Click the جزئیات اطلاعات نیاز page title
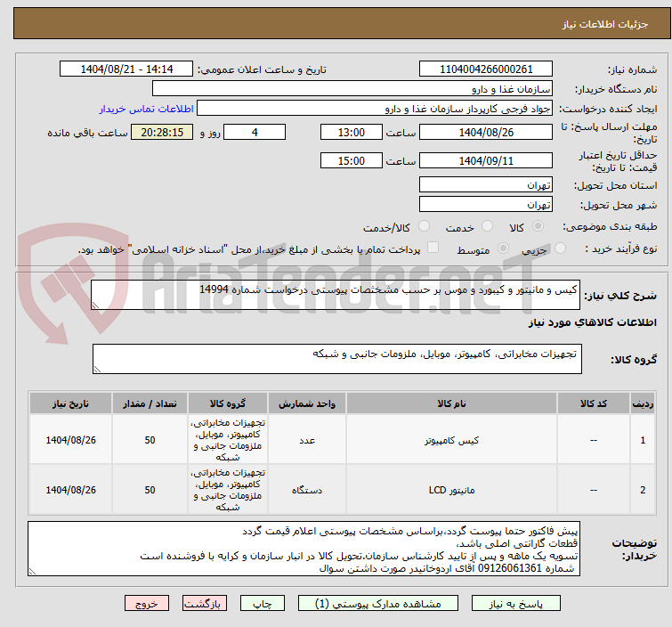Screen dimensions: 672x627 [x=604, y=24]
